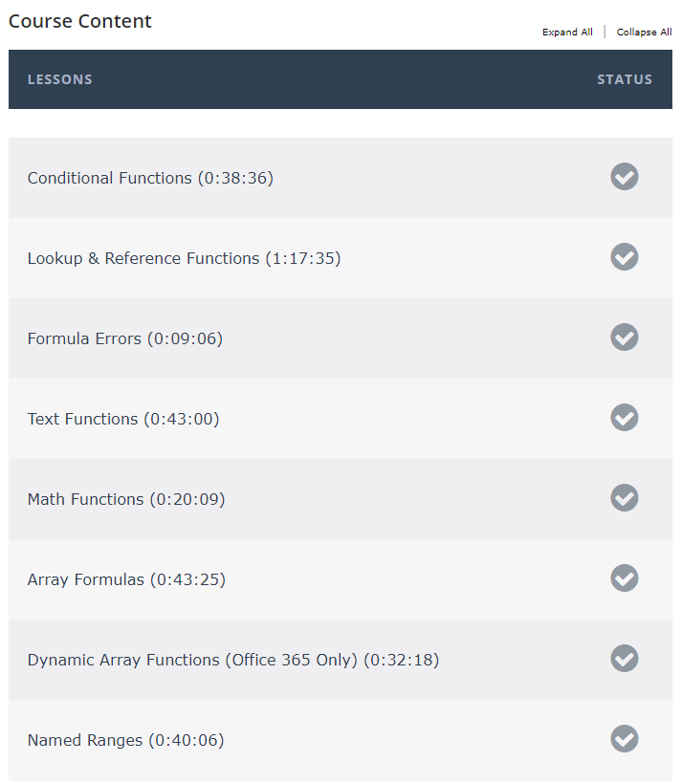Click Named Ranges completion checkmark
The width and height of the screenshot is (681, 784).
[624, 738]
